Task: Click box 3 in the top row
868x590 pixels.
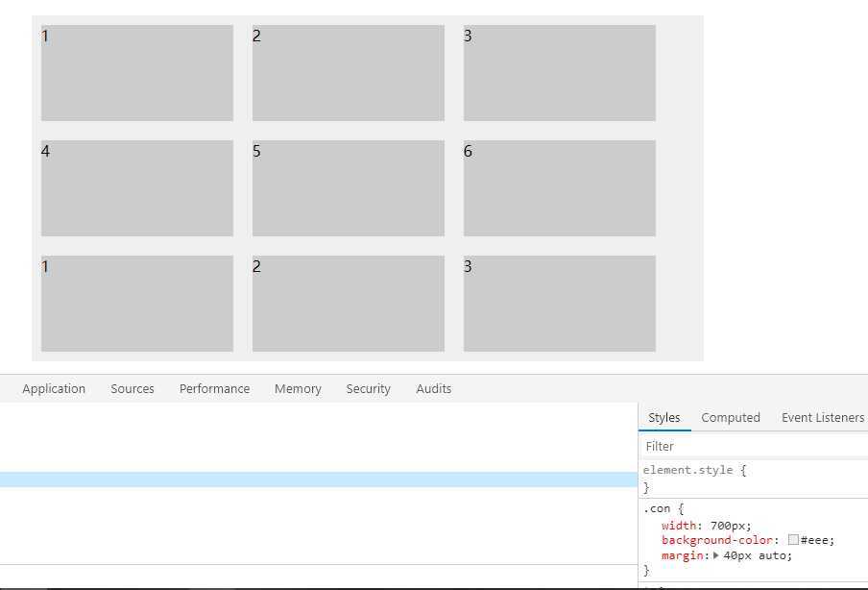Action: click(x=560, y=73)
